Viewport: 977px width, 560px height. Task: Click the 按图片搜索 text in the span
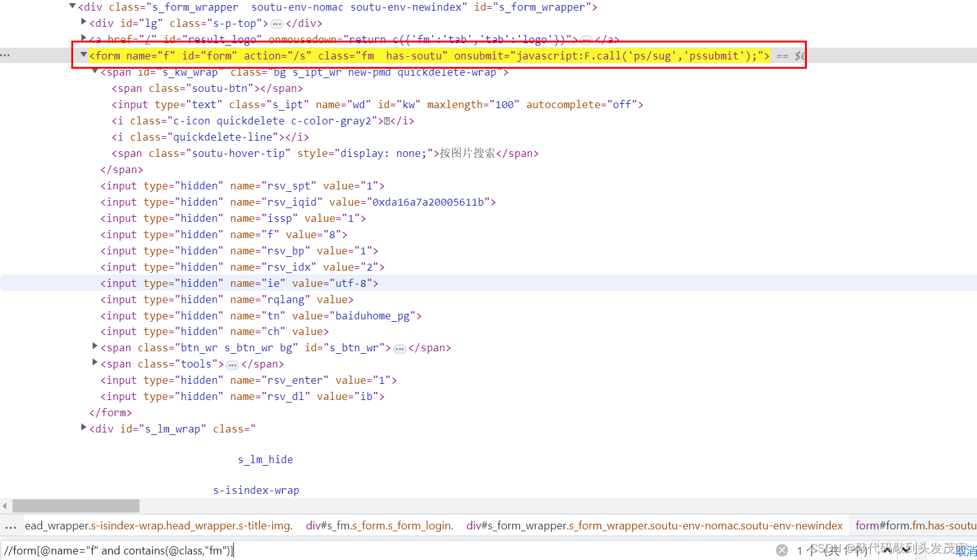[468, 153]
